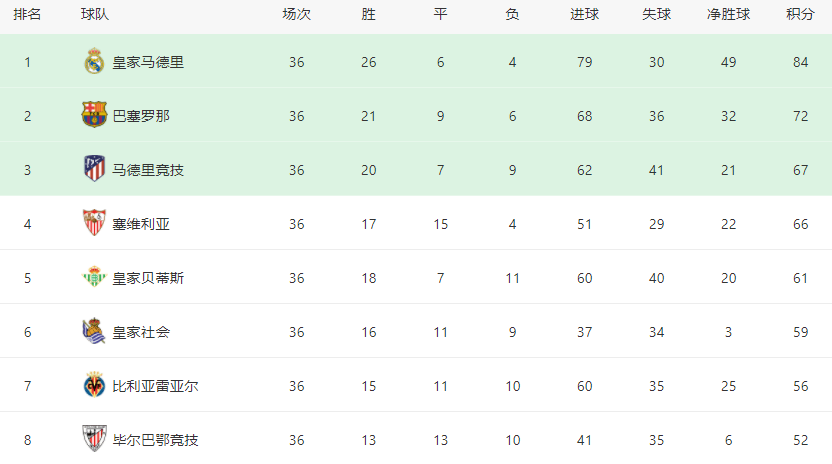The height and width of the screenshot is (464, 832).
Task: Open the 比利亚雷亚尔 team page
Action: tap(155, 386)
